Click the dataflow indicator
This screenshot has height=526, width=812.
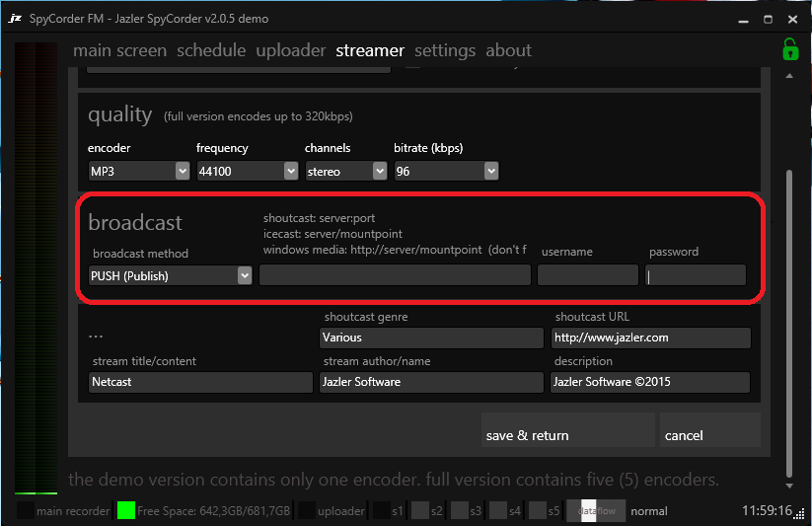point(596,510)
